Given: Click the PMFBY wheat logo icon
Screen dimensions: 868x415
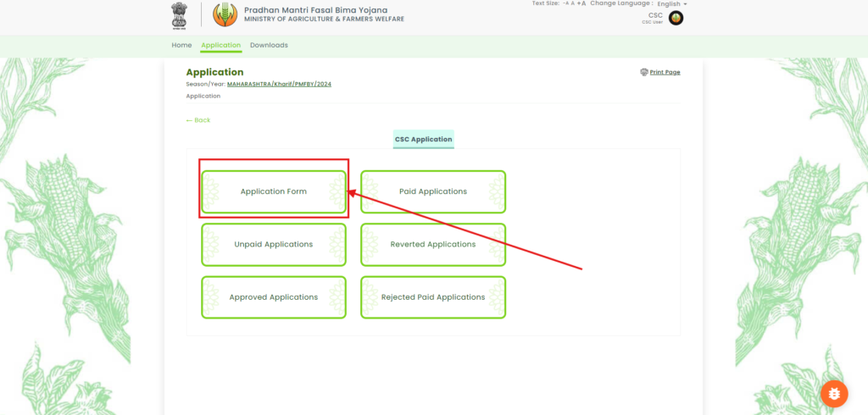Looking at the screenshot, I should point(225,14).
